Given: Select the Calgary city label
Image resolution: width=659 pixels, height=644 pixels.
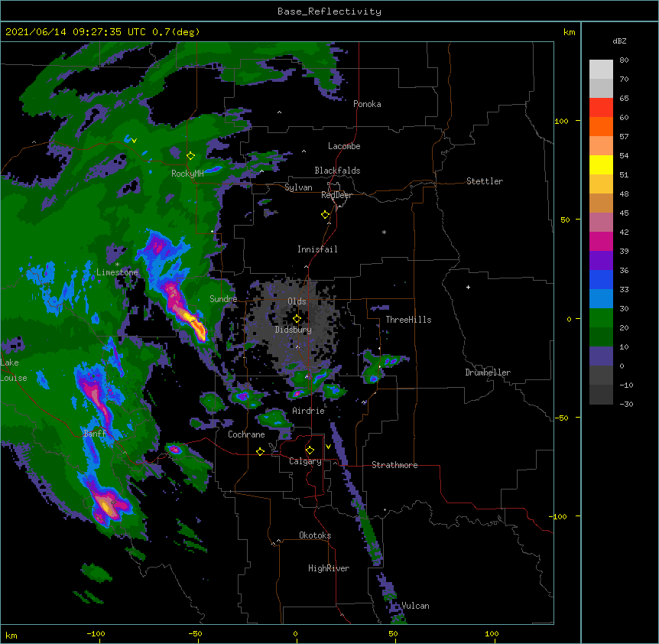Looking at the screenshot, I should click(x=305, y=461).
